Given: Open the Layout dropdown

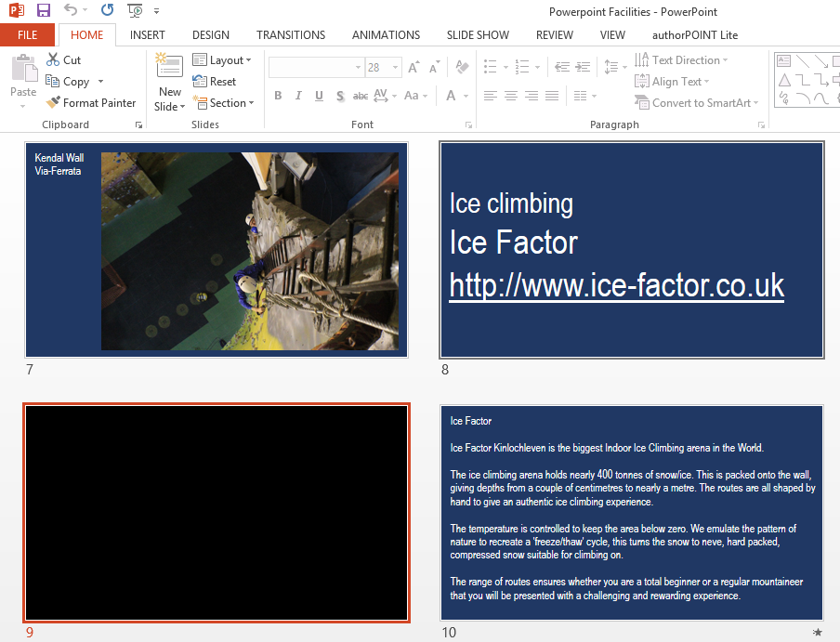Looking at the screenshot, I should tap(222, 60).
